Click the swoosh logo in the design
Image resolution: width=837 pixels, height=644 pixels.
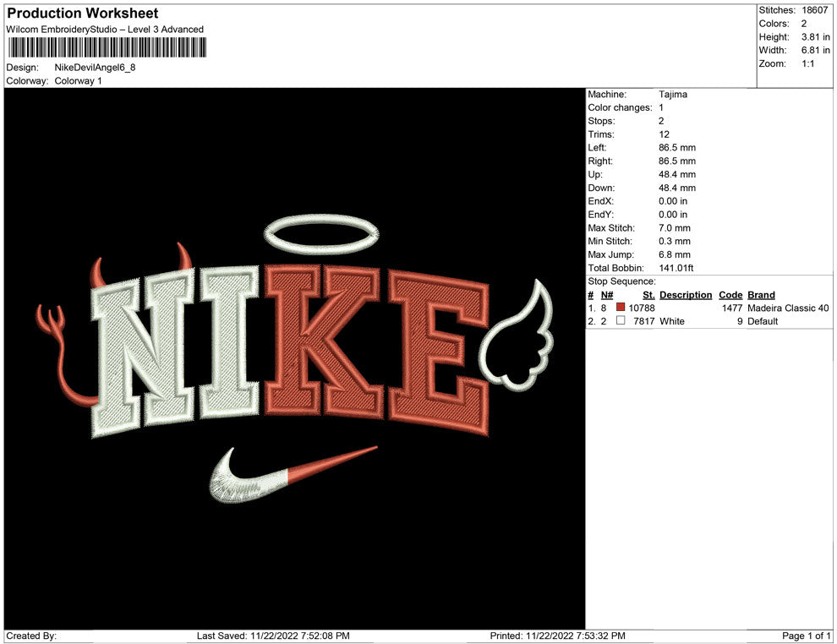293,475
